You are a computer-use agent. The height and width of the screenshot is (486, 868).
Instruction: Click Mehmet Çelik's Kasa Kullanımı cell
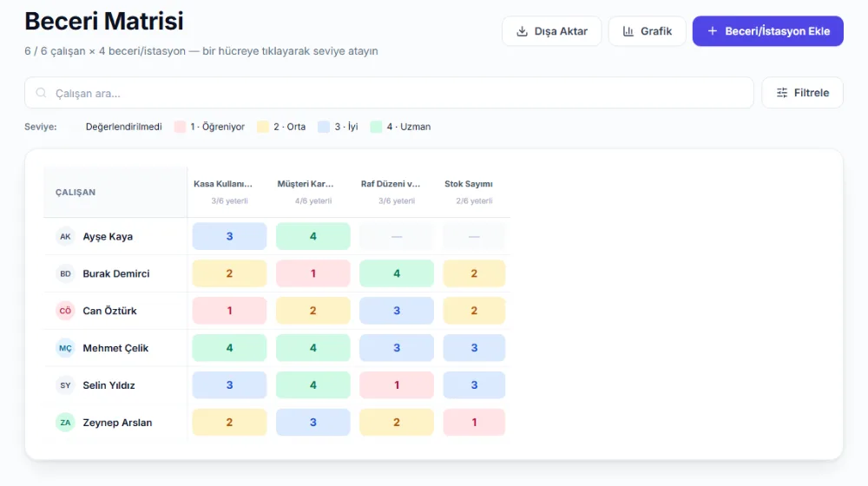[x=229, y=348]
